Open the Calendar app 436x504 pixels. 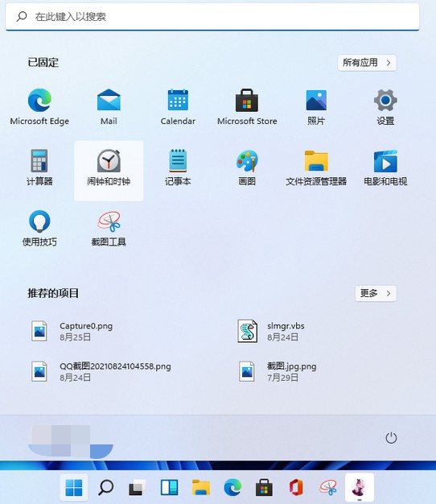click(178, 108)
